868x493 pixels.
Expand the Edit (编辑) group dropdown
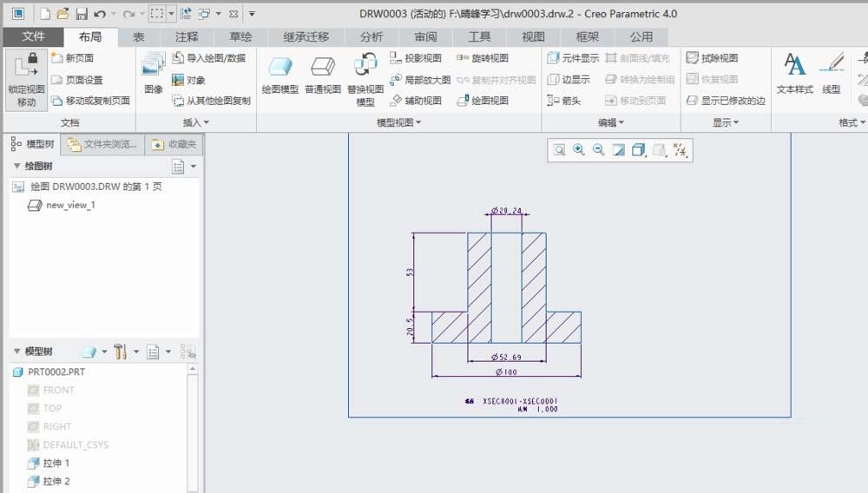point(610,123)
